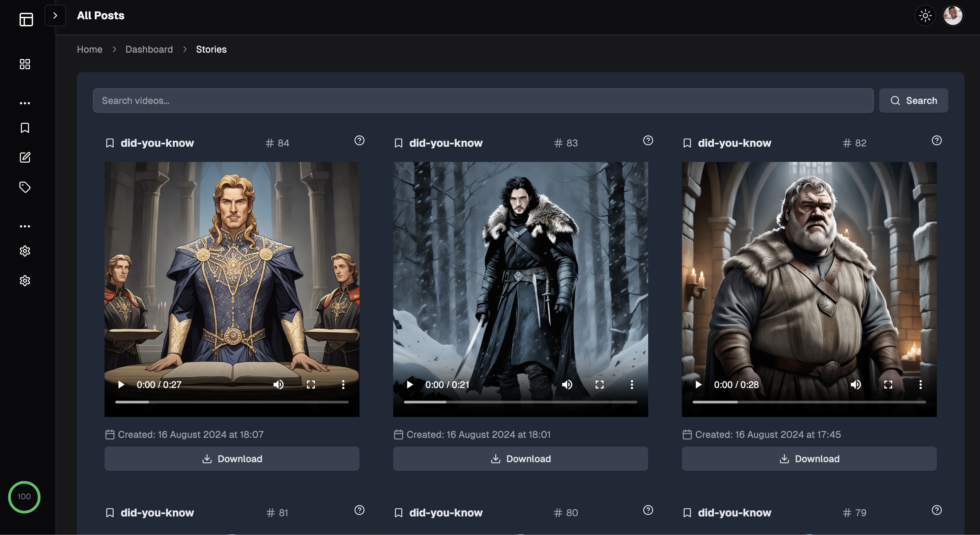The image size is (980, 535).
Task: Click the 'All Posts' page title
Action: tap(100, 16)
